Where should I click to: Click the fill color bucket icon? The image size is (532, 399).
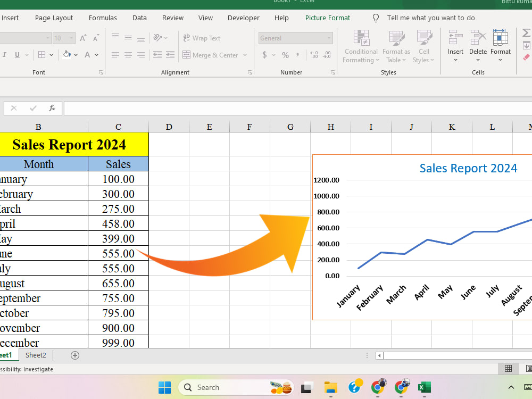(x=67, y=54)
